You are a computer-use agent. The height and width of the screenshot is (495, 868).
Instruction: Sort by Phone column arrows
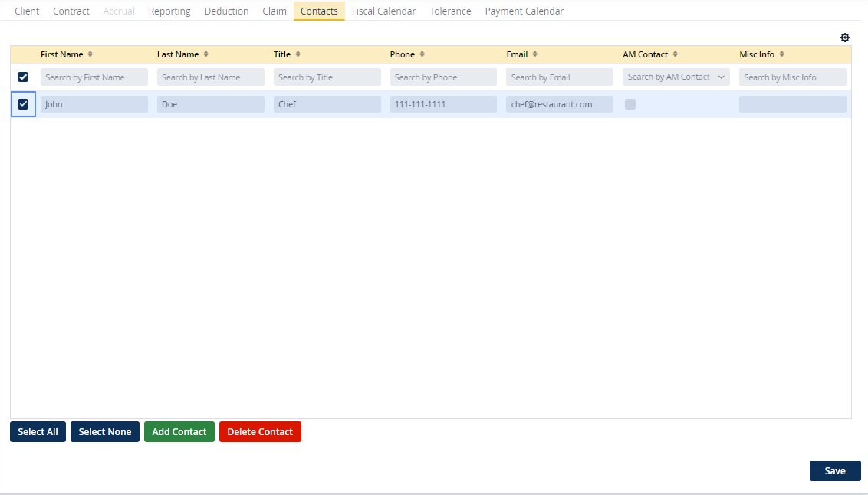point(422,54)
